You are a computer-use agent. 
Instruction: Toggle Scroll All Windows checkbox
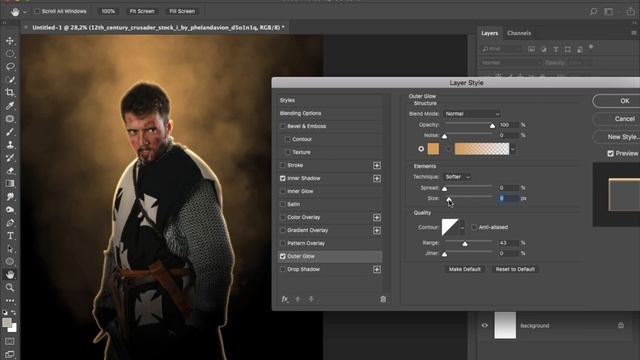(x=38, y=11)
